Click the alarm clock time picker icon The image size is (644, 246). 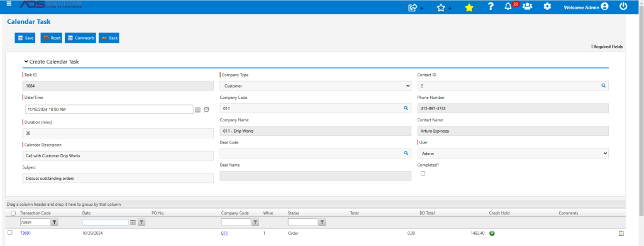pyautogui.click(x=206, y=109)
